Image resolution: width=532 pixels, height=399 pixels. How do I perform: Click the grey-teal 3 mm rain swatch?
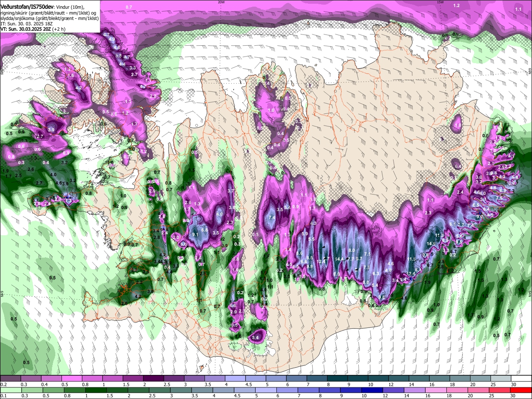(181, 390)
